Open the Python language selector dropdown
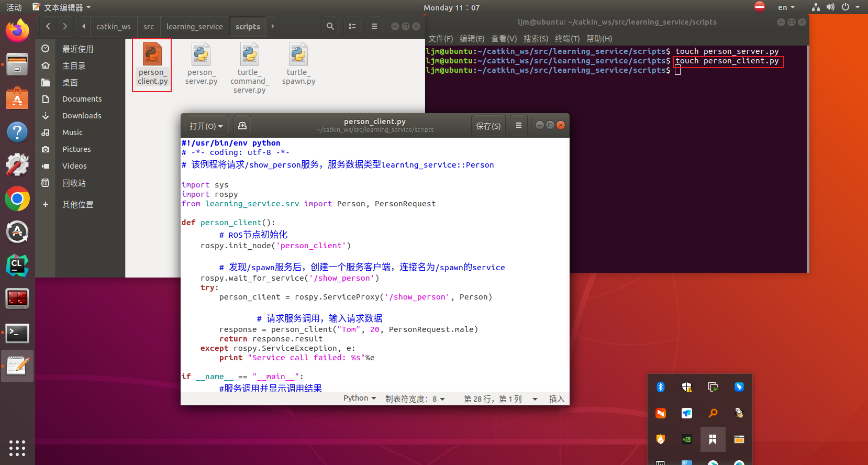This screenshot has height=465, width=868. (x=360, y=398)
